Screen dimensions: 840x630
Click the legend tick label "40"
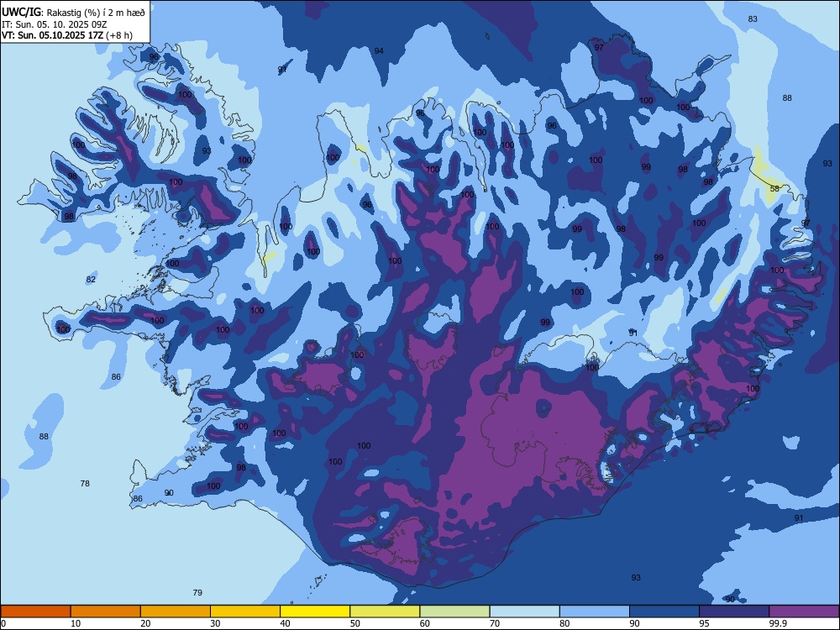pos(285,623)
